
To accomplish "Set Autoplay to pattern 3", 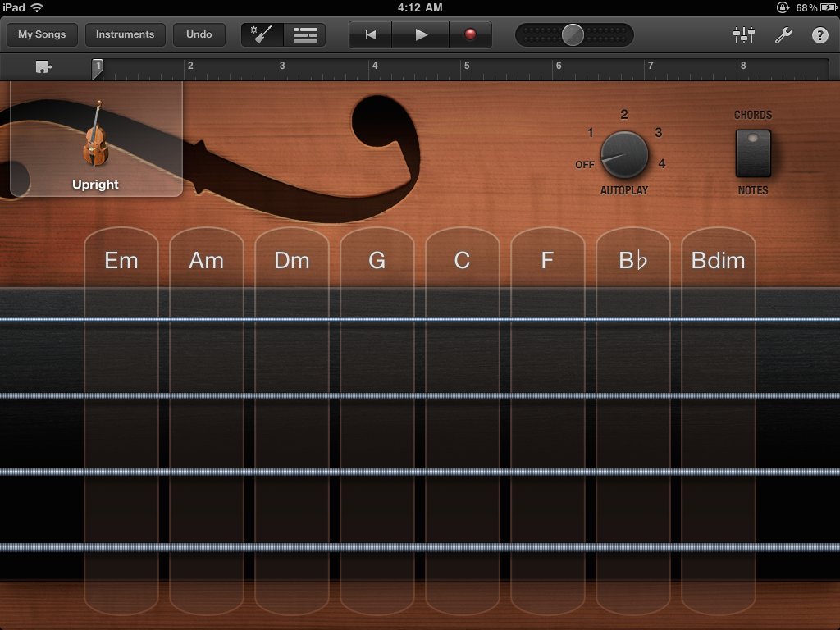I will coord(659,132).
